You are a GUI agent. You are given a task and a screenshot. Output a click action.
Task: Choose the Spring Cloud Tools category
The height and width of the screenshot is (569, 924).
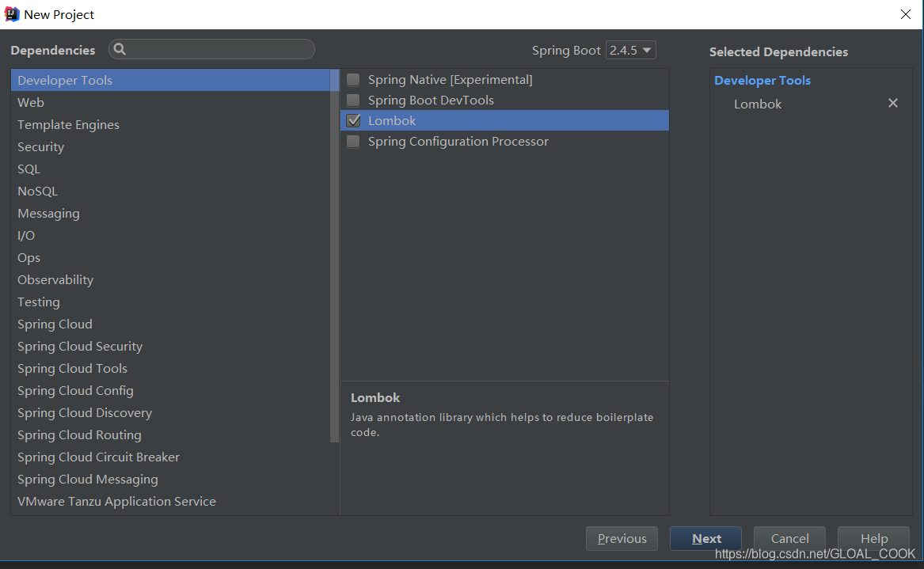(171, 369)
